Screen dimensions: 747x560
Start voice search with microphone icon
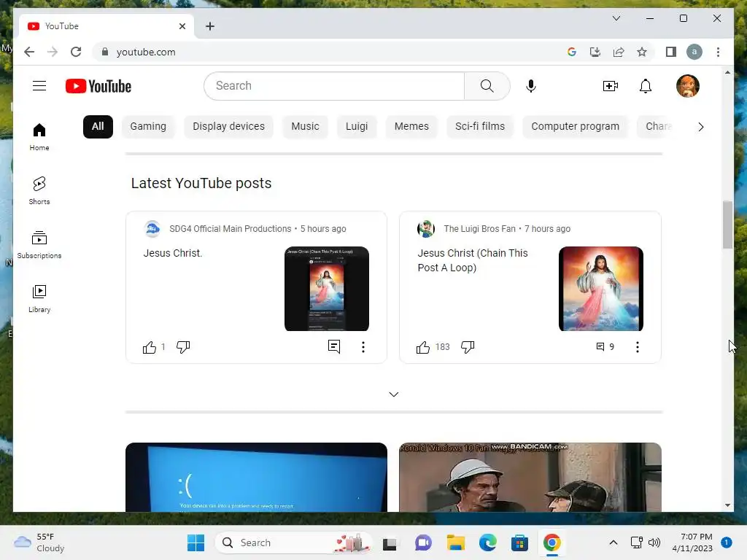tap(531, 86)
